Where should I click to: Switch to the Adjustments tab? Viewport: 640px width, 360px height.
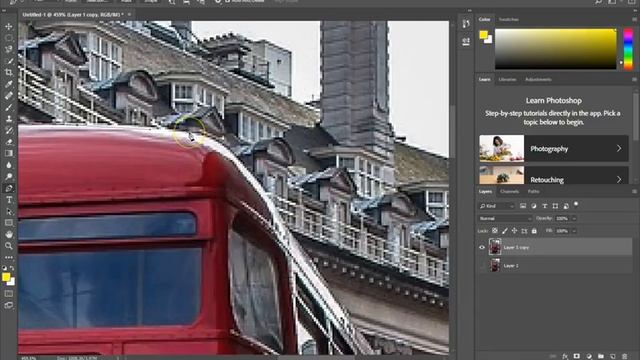click(x=538, y=80)
